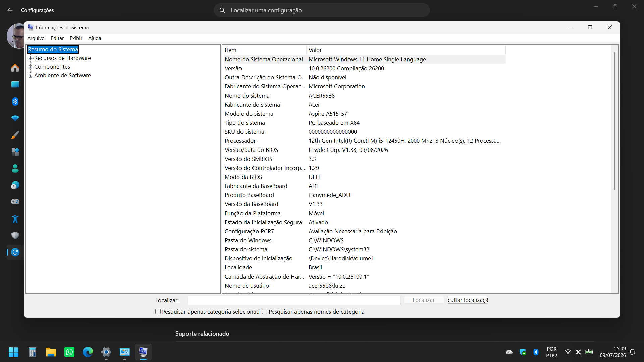Click the Localizar text input field
The height and width of the screenshot is (362, 644).
pyautogui.click(x=294, y=300)
